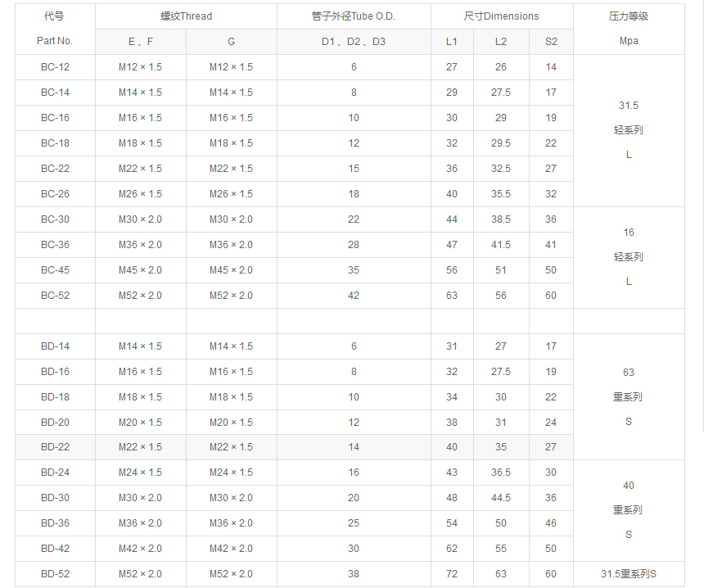Image resolution: width=704 pixels, height=588 pixels.
Task: Click the 尺寸Dimensions header cell
Action: pos(502,16)
